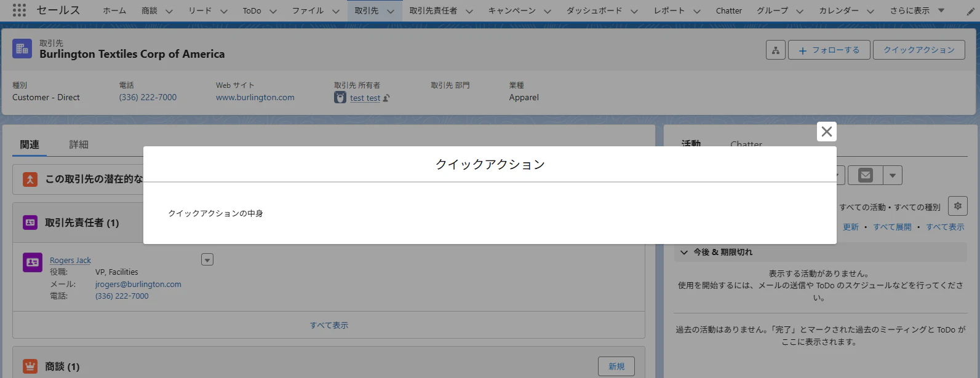
Task: Click the Customer - Direct type value
Action: click(46, 97)
